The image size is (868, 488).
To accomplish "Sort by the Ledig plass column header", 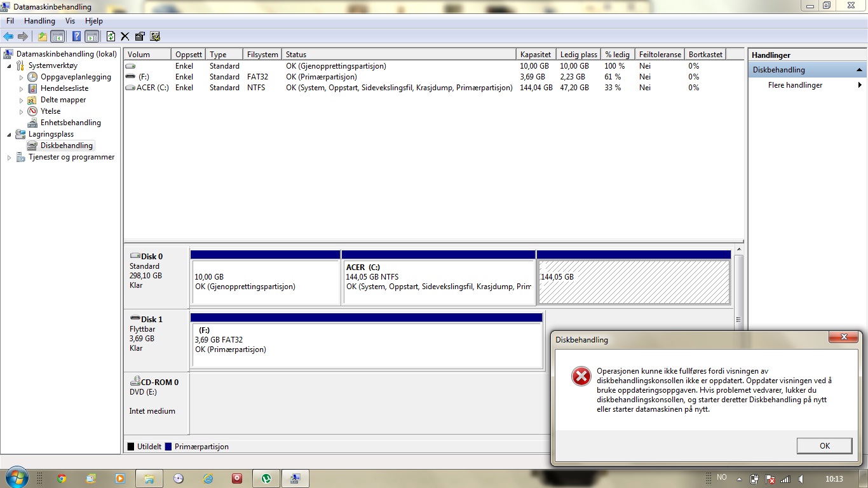I will 578,55.
